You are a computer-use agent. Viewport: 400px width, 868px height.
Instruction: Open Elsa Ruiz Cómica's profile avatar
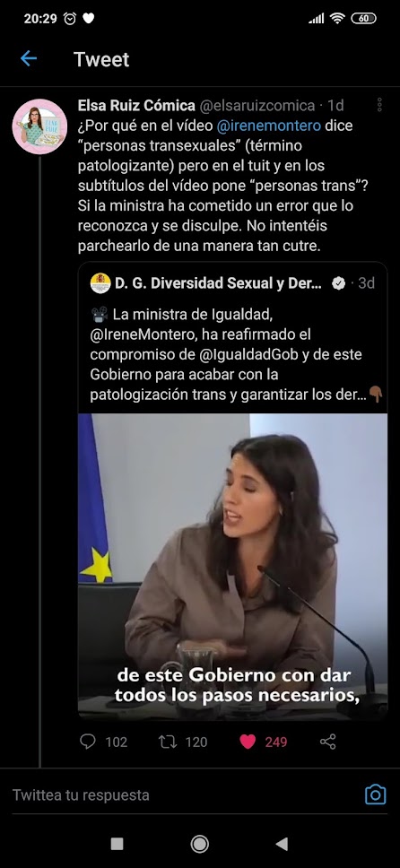pos(39,126)
